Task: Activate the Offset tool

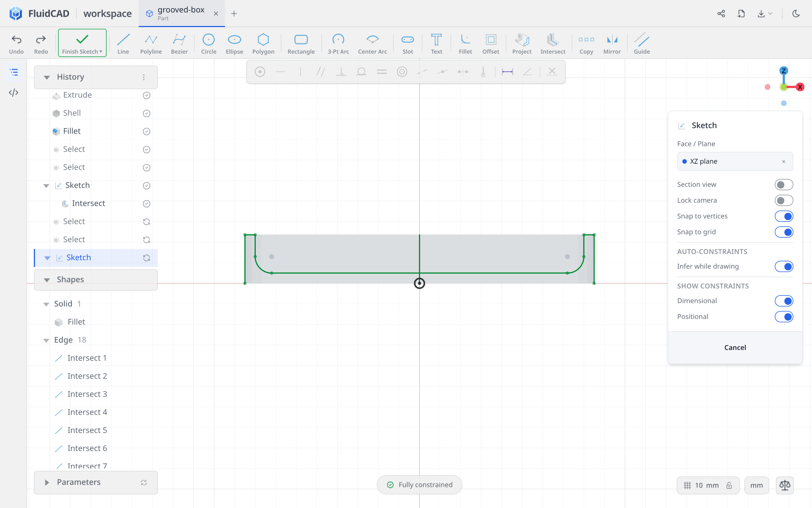Action: pos(491,44)
